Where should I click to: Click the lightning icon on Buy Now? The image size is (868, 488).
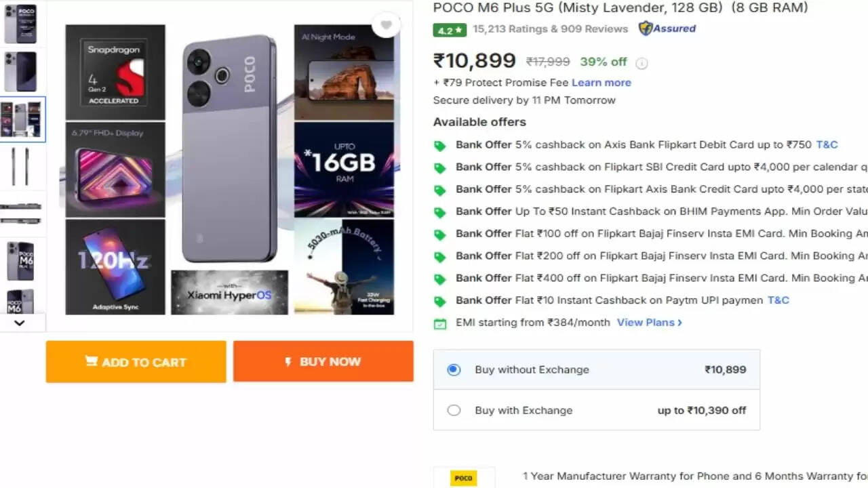tap(290, 361)
